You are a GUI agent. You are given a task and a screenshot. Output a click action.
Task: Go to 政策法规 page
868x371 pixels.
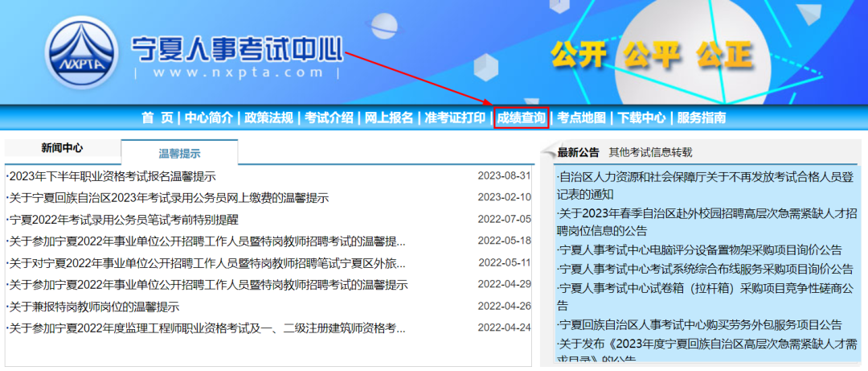tap(269, 117)
